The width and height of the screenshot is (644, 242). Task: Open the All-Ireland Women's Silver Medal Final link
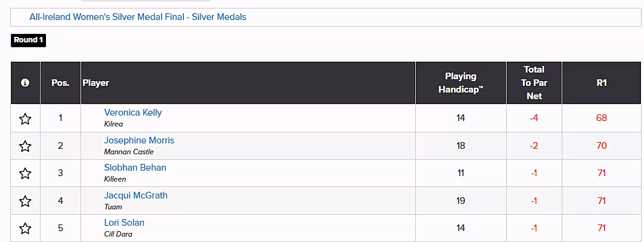pyautogui.click(x=138, y=17)
